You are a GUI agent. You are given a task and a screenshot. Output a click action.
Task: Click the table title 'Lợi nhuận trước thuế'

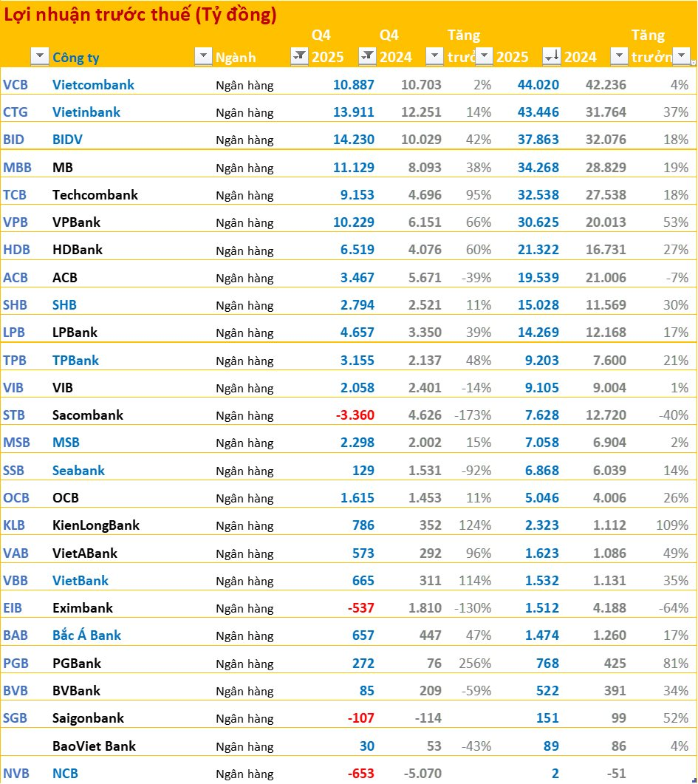[140, 15]
